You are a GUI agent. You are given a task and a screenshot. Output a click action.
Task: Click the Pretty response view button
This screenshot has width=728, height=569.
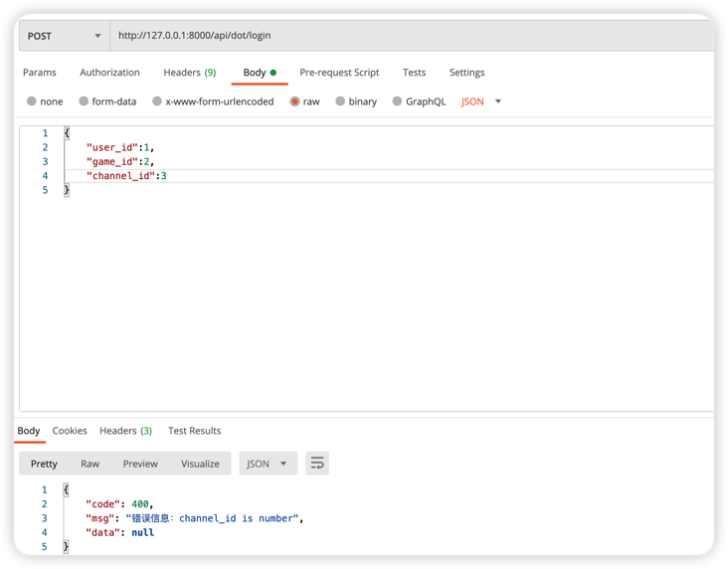(x=44, y=464)
